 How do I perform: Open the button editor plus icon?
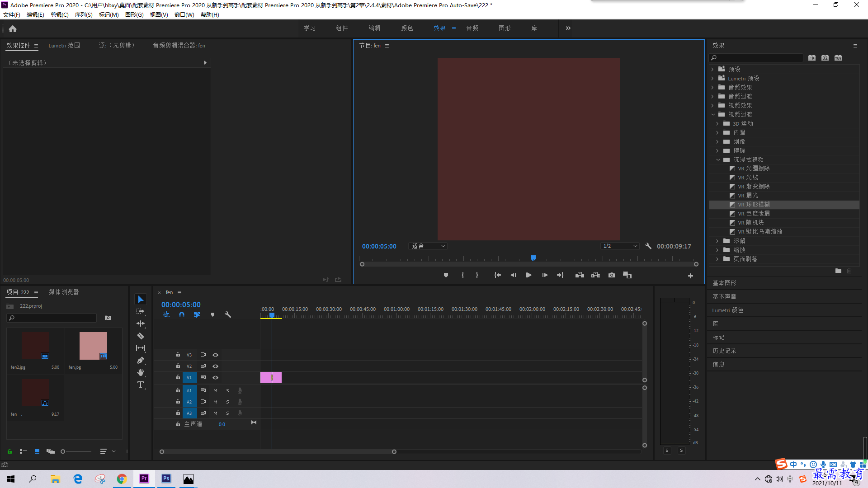coord(690,276)
